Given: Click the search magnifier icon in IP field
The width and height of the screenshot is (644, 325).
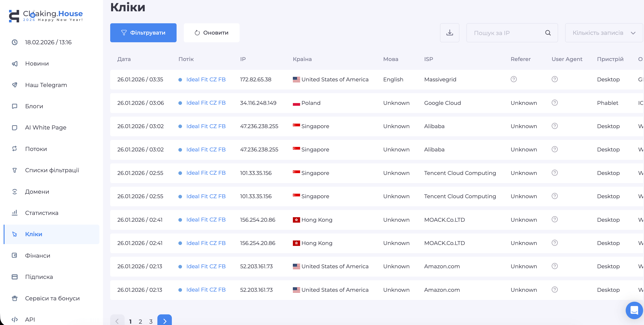Looking at the screenshot, I should (548, 33).
